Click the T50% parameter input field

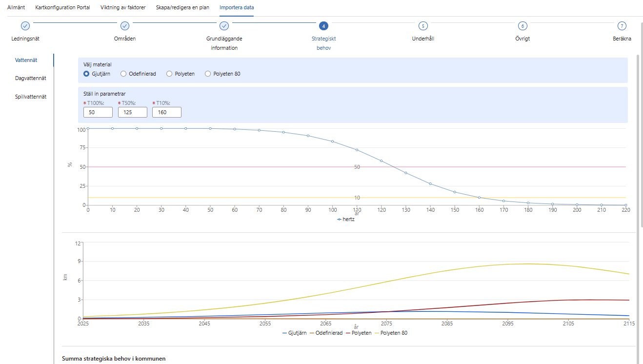(132, 112)
